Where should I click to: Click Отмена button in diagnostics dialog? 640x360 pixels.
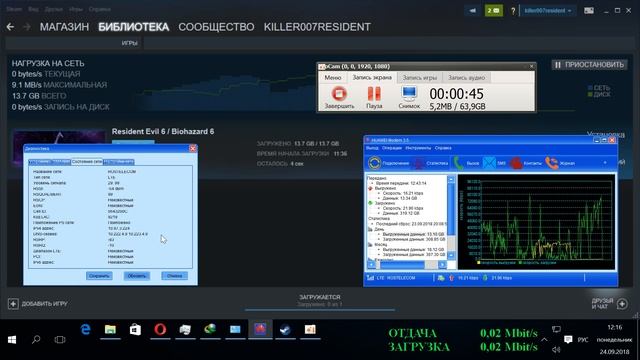click(x=174, y=276)
